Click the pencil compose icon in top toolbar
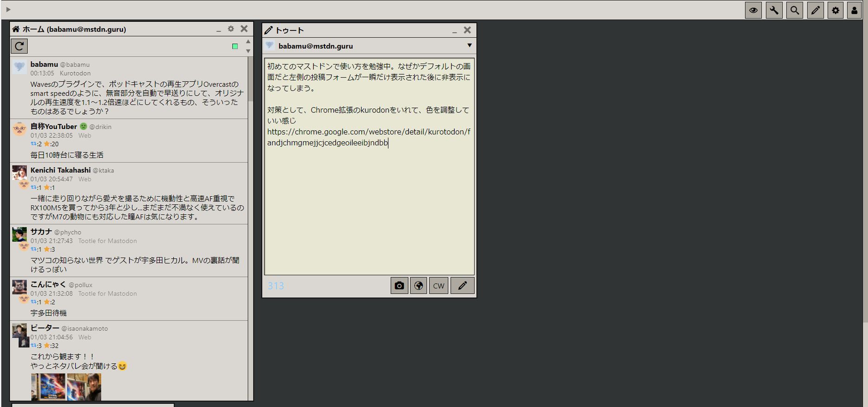868x407 pixels. [x=815, y=10]
